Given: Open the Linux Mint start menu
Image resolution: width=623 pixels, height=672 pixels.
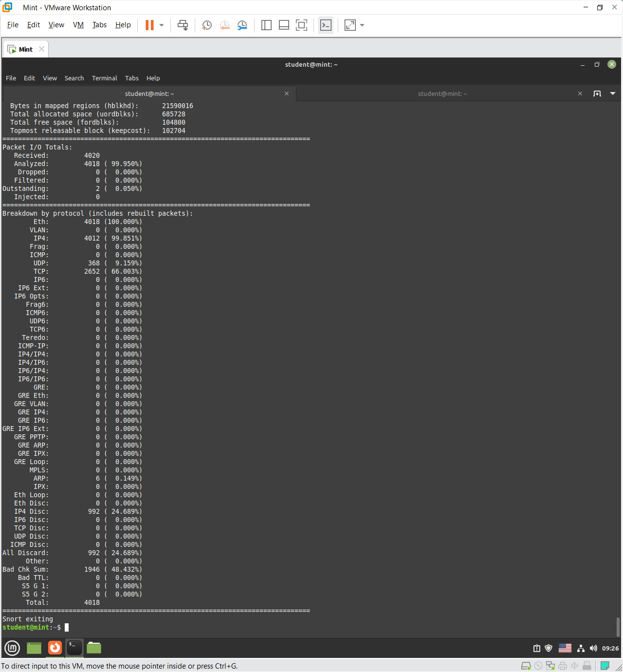Looking at the screenshot, I should point(12,648).
